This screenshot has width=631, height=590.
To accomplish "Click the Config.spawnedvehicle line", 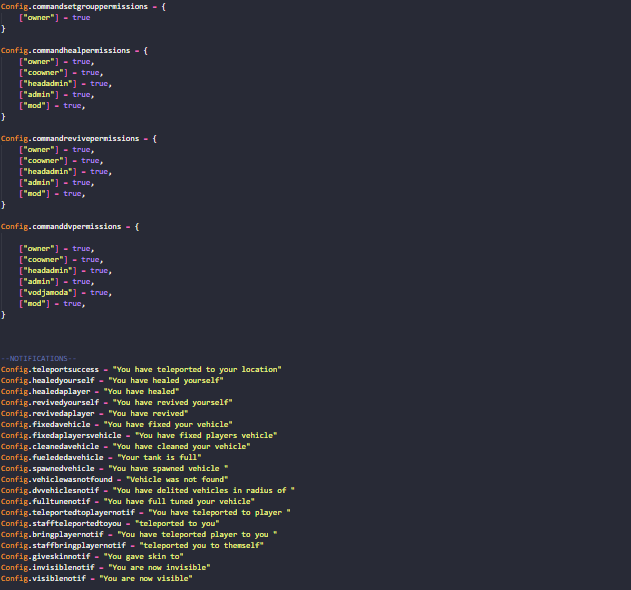I will point(114,468).
